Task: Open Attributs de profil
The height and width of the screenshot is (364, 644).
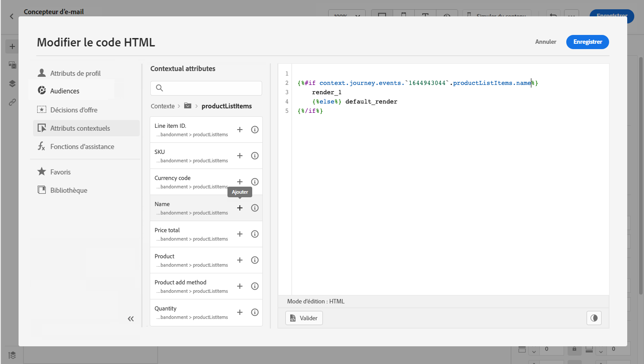Action: coord(75,73)
